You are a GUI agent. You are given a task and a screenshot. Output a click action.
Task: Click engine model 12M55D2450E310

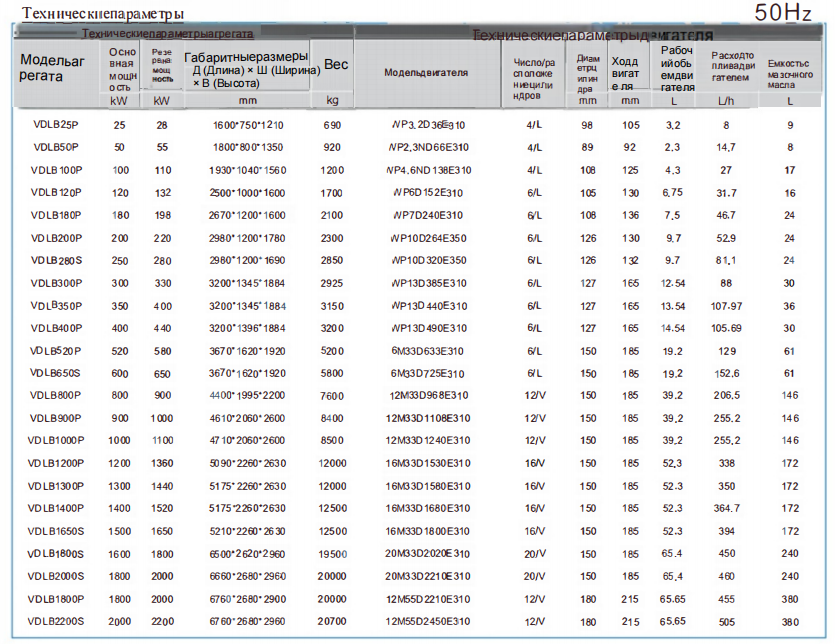pyautogui.click(x=427, y=621)
